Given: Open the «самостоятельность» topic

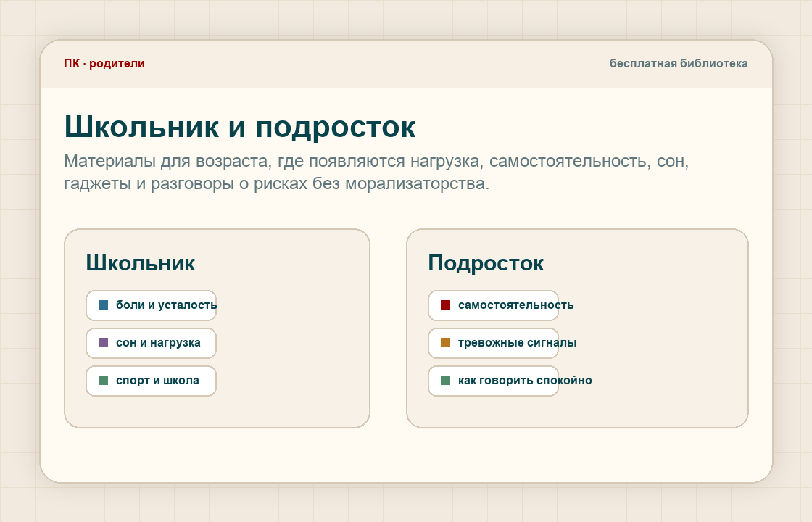Looking at the screenshot, I should pyautogui.click(x=494, y=305).
